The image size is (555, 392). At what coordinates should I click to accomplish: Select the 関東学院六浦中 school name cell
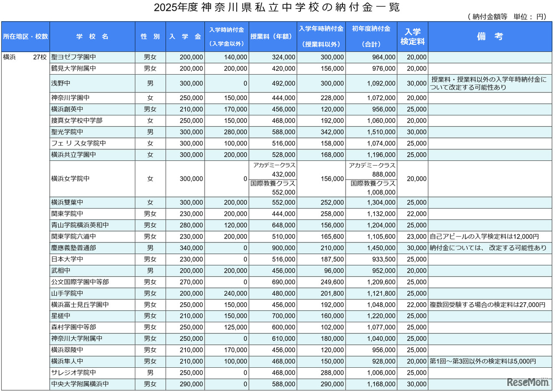(x=92, y=237)
